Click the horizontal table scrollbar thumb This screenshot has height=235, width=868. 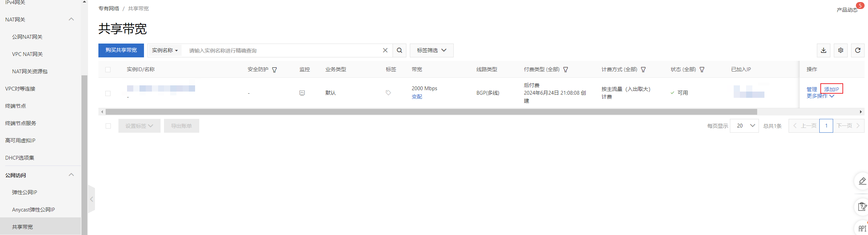tap(431, 112)
